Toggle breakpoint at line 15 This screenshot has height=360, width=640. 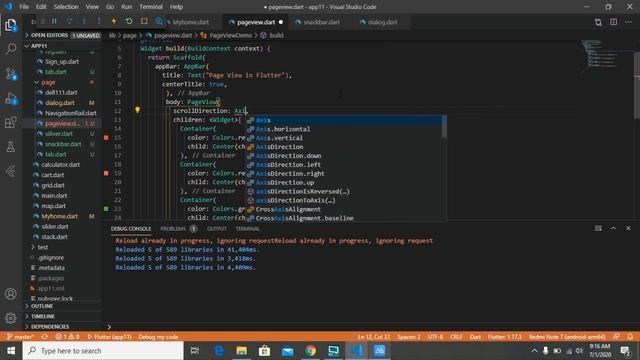pyautogui.click(x=106, y=138)
